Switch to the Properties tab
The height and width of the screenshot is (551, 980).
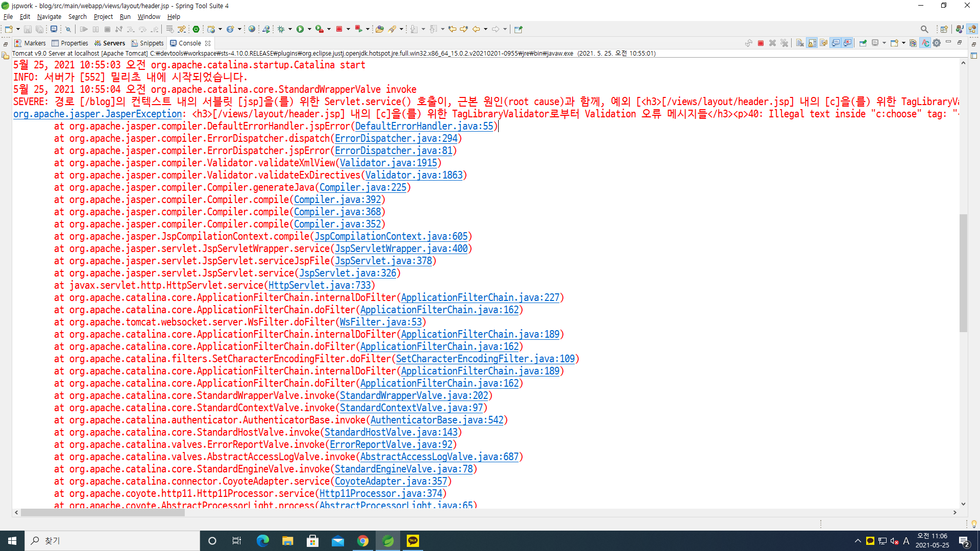pyautogui.click(x=70, y=43)
